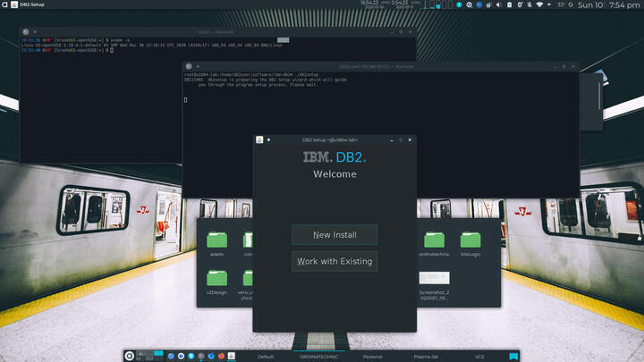Screen dimensions: 644x362
Task: Click the New Install button
Action: (335, 235)
